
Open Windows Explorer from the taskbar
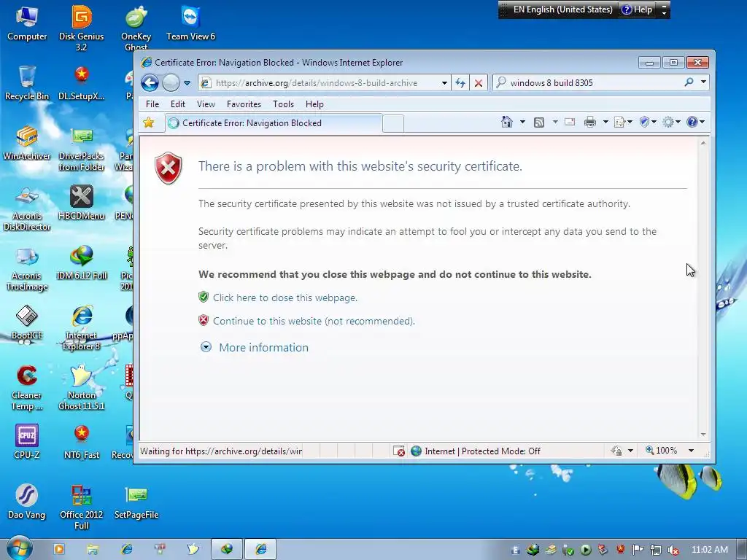pos(93,550)
